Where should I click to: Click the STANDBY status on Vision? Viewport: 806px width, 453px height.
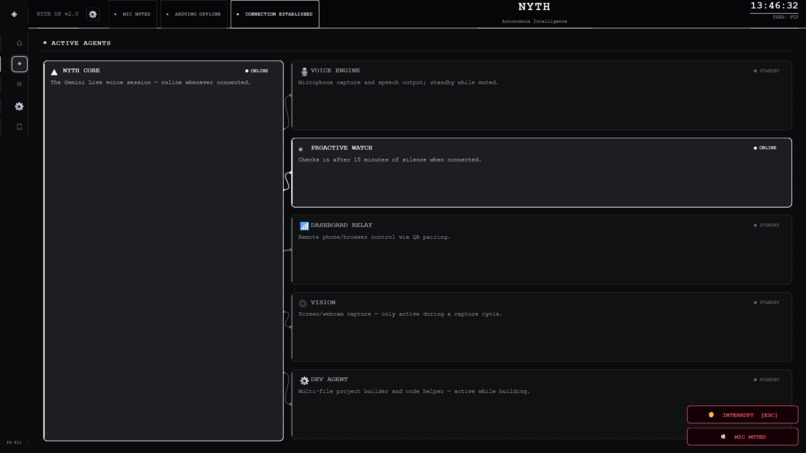point(766,302)
